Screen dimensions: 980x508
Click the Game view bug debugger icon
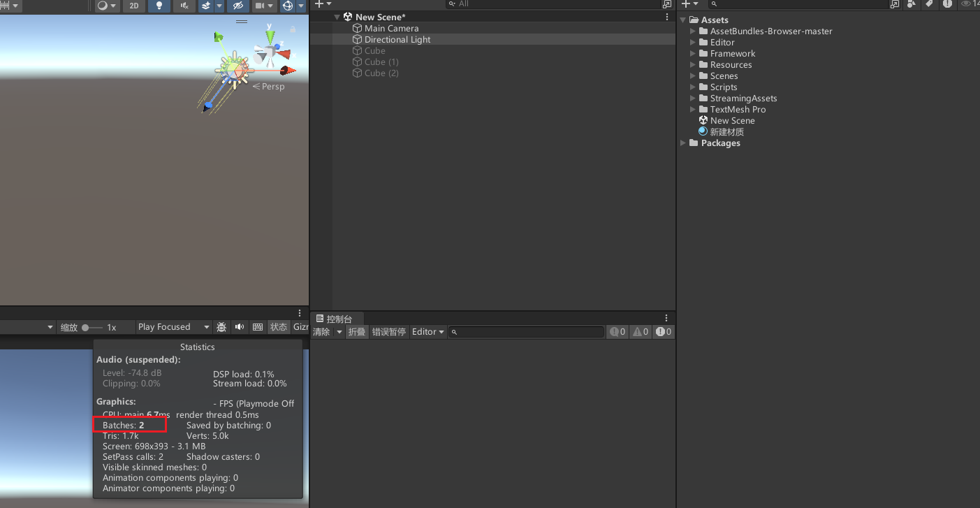coord(221,327)
